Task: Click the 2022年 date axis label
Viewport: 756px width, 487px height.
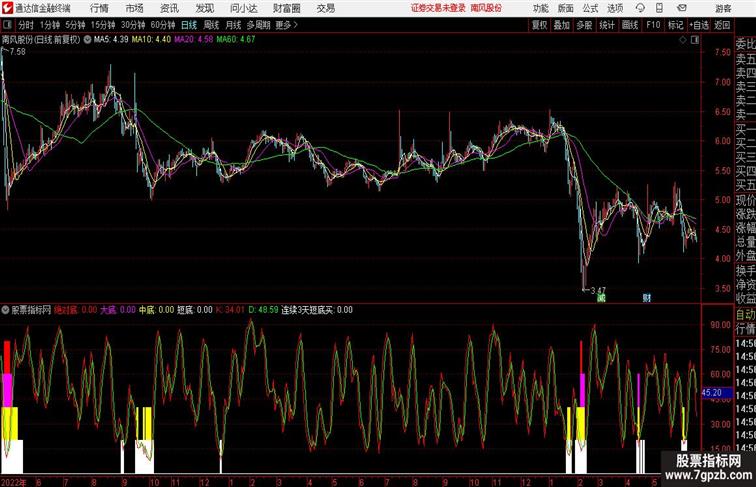Action: point(14,482)
